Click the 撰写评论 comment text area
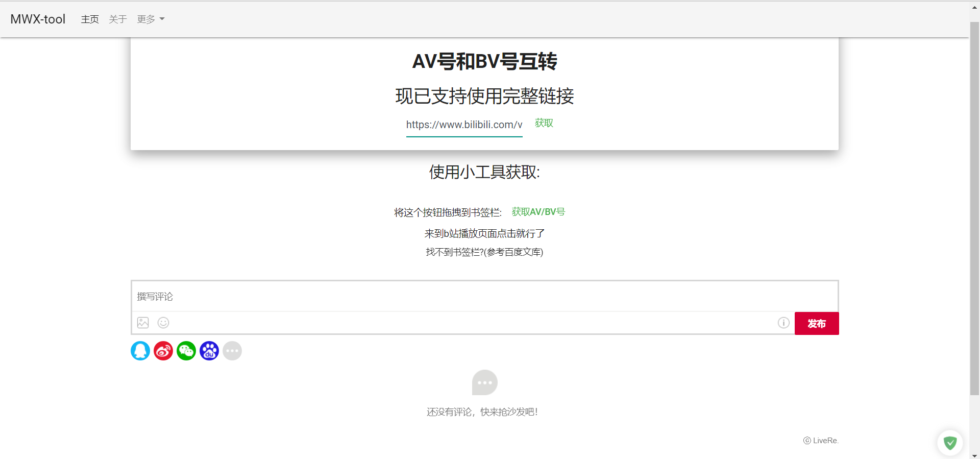980x459 pixels. (485, 297)
